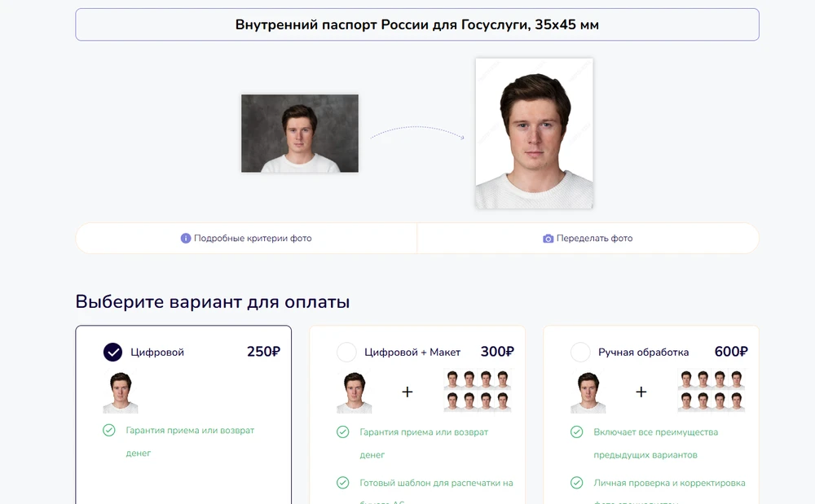
Task: Click the Цифровой + Макет label text
Action: pyautogui.click(x=412, y=353)
